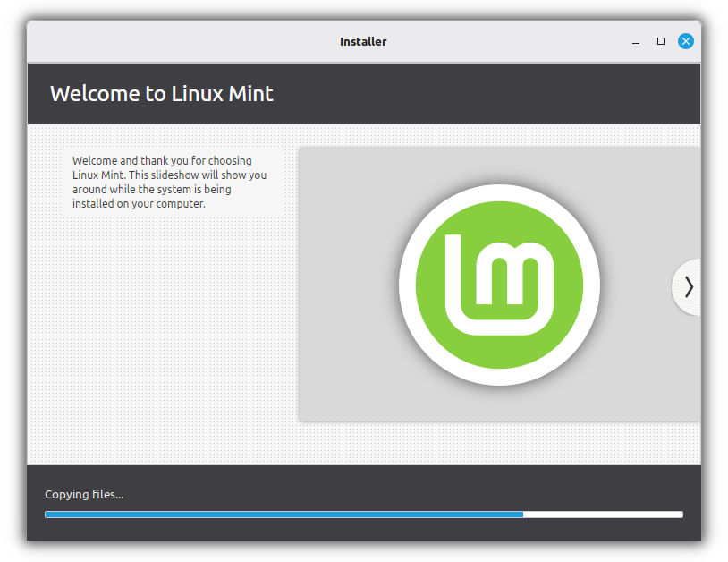The width and height of the screenshot is (728, 562).
Task: Maximize the Installer window
Action: (661, 41)
